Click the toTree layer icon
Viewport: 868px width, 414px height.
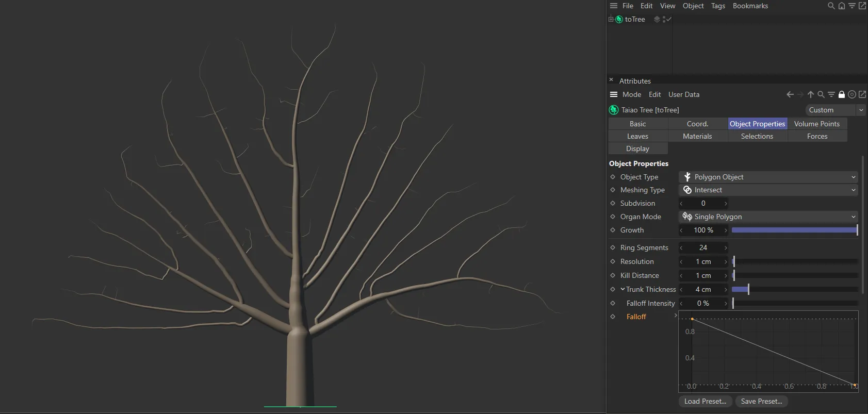(x=657, y=19)
